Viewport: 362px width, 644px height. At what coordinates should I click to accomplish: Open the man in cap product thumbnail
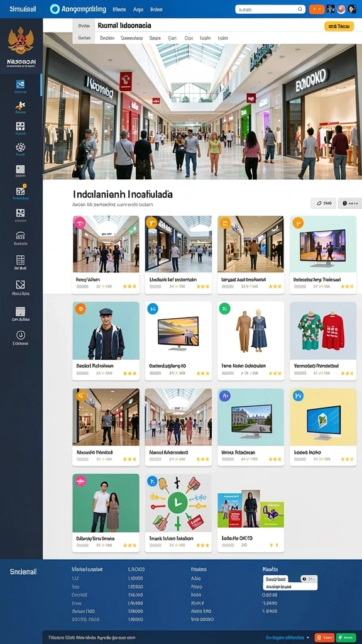pos(106,331)
